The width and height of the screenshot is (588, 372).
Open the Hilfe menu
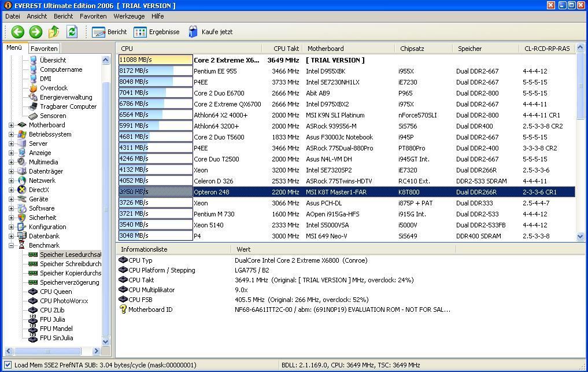pos(157,16)
